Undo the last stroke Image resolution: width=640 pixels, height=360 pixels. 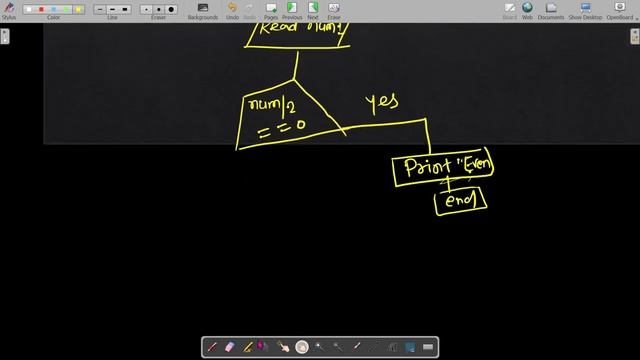pyautogui.click(x=232, y=11)
